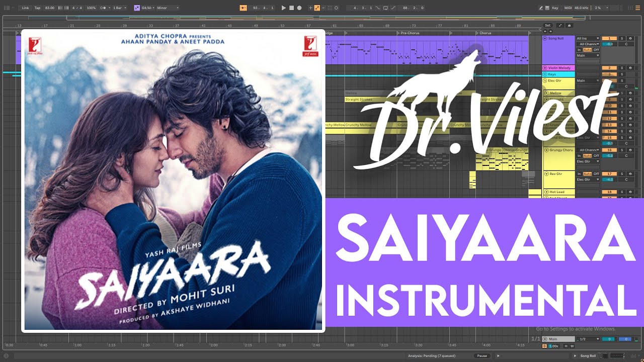Image resolution: width=644 pixels, height=362 pixels.
Task: Open Main track 1/2 output dropdown
Action: tap(588, 339)
